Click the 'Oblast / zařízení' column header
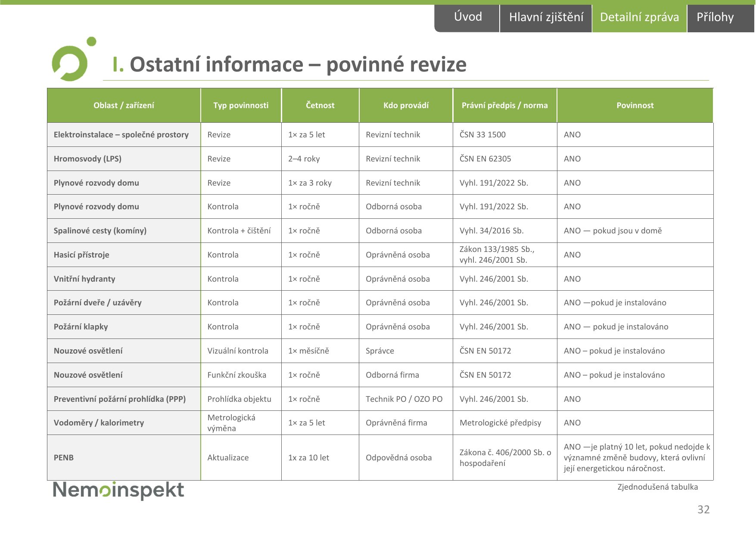Image resolution: width=756 pixels, height=534 pixels. point(124,106)
